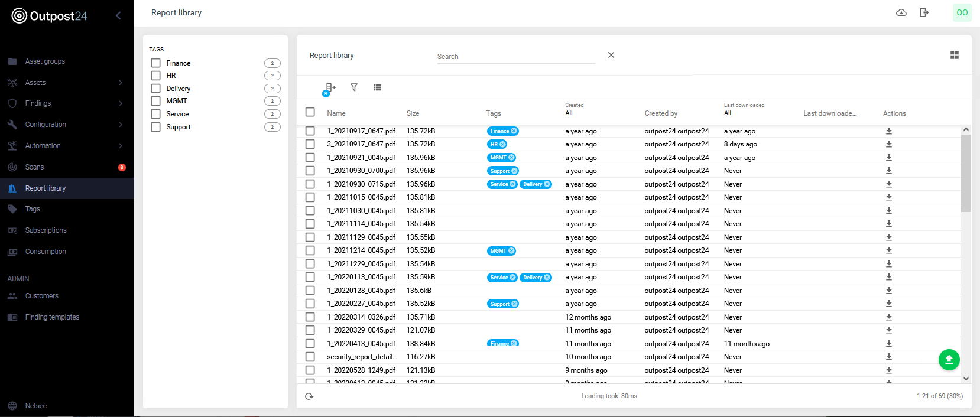Click the Netsec link at sidebar bottom
Image resolution: width=980 pixels, height=417 pixels.
tap(35, 406)
